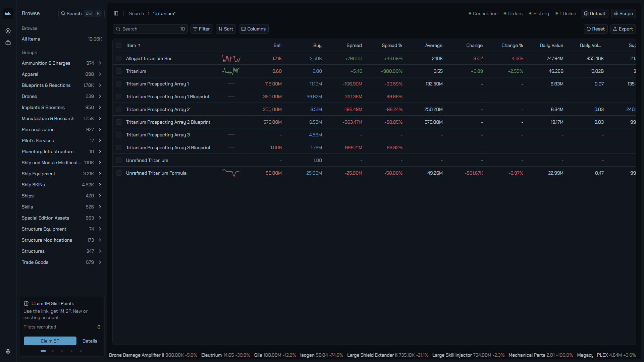Click the Unrefined Tritanium Formula sparkline
Viewport: 644px width, 362px height.
(x=231, y=173)
